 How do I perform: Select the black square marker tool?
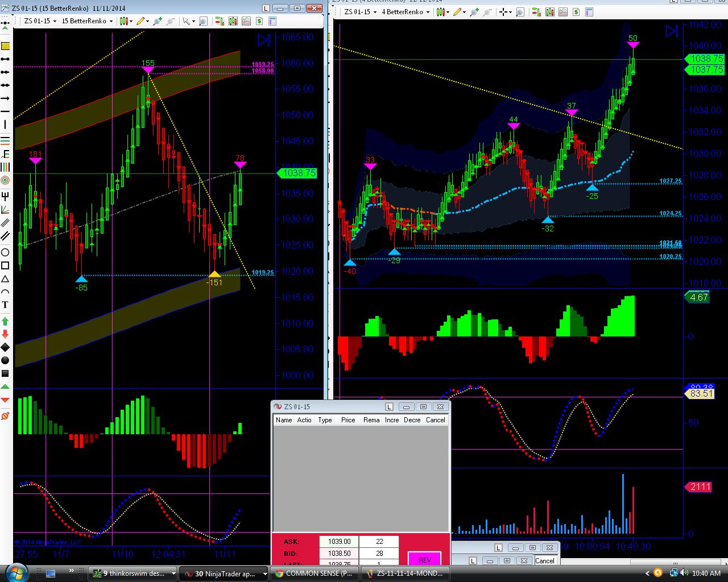[5, 373]
